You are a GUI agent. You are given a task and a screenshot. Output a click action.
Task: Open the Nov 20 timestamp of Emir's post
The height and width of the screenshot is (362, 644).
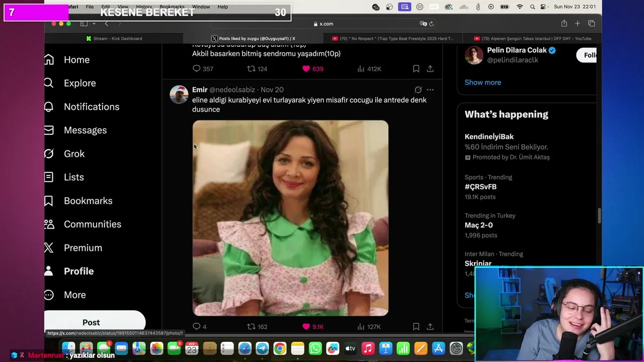[272, 89]
